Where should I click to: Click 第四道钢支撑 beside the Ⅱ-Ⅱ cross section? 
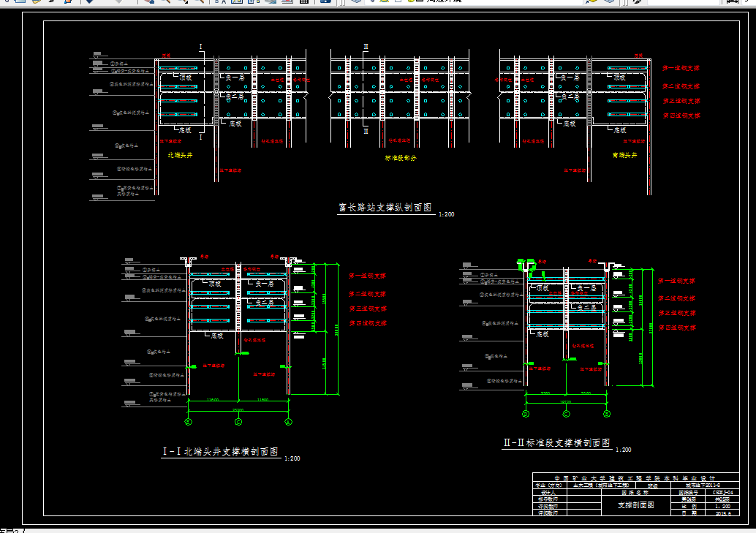(678, 328)
